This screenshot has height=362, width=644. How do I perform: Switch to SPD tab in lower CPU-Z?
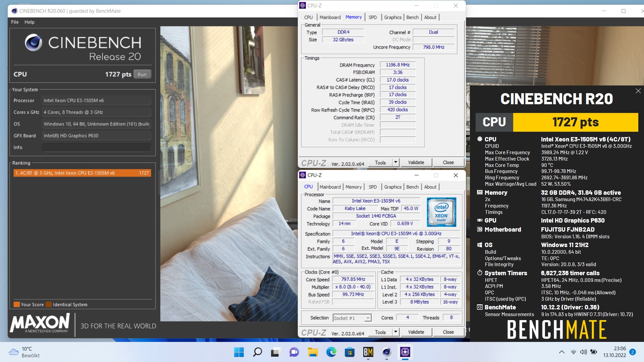click(373, 187)
